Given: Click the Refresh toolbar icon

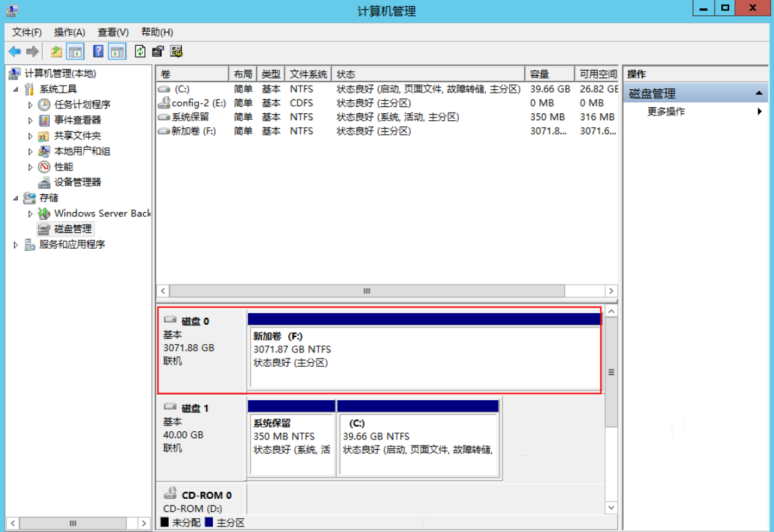Looking at the screenshot, I should (140, 51).
